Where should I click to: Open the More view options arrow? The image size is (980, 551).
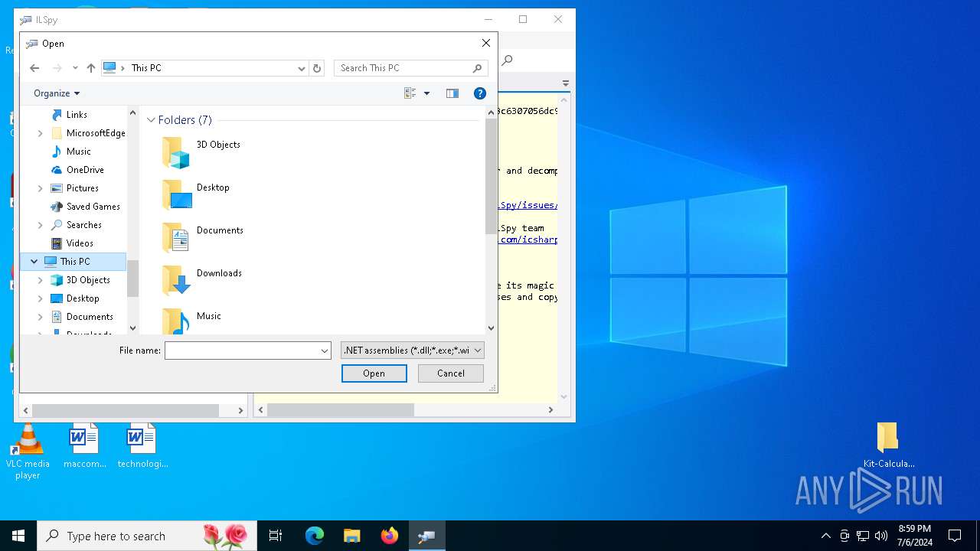click(427, 93)
